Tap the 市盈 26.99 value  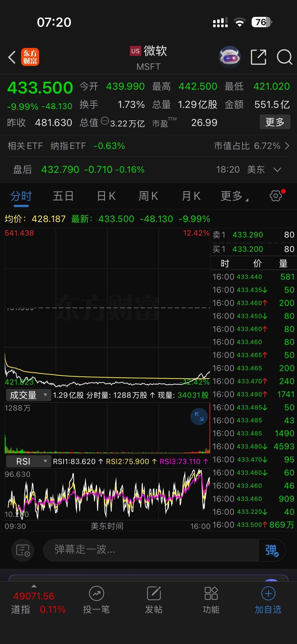pos(204,123)
